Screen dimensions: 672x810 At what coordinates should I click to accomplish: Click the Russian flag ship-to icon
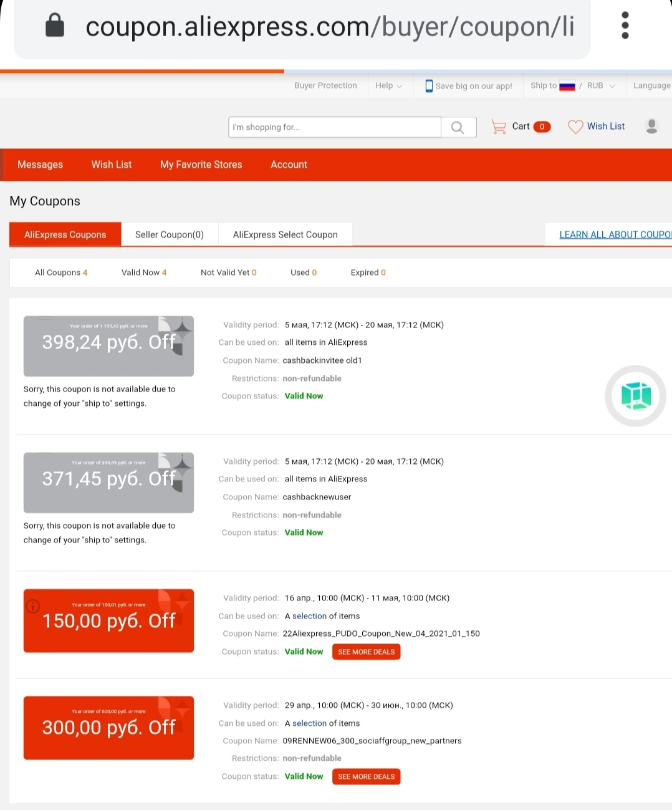pos(567,86)
